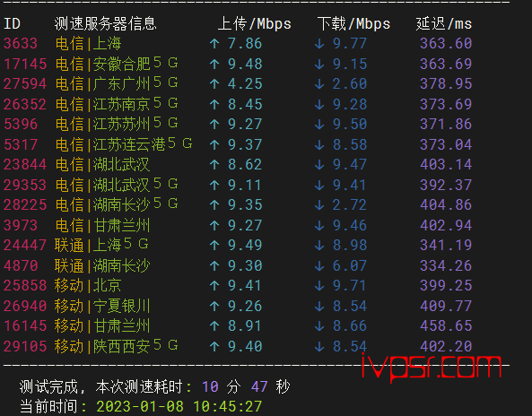532x416 pixels.
Task: Select the 联通|湖南长沙 server name
Action: click(x=102, y=265)
